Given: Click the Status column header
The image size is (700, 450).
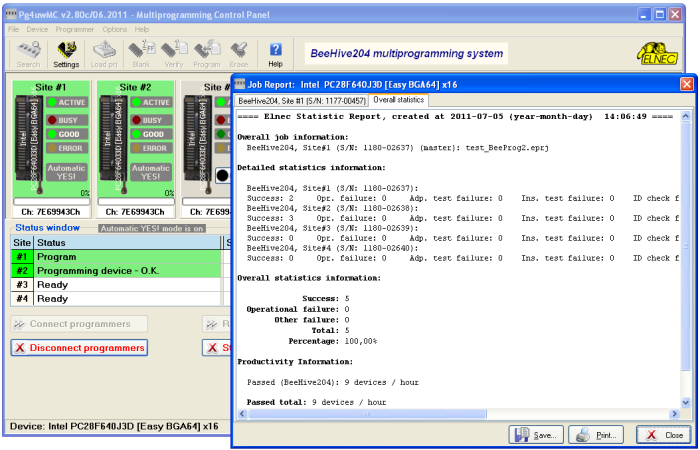Looking at the screenshot, I should (127, 243).
